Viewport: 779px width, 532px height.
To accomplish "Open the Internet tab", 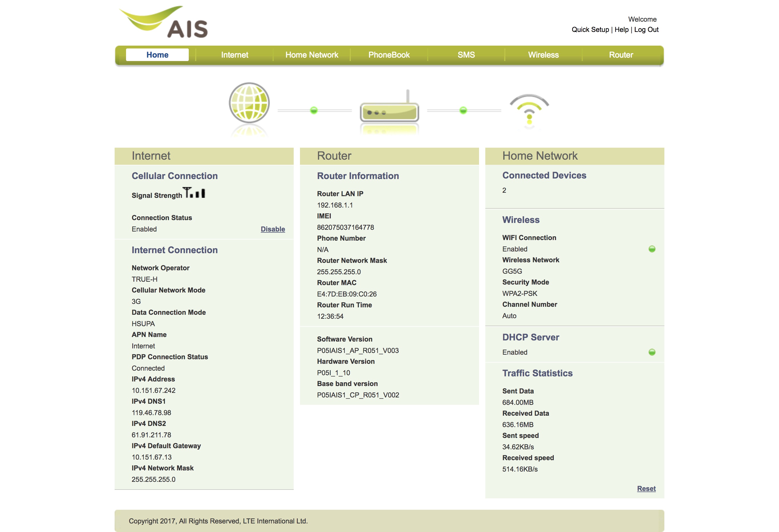I will tap(234, 55).
